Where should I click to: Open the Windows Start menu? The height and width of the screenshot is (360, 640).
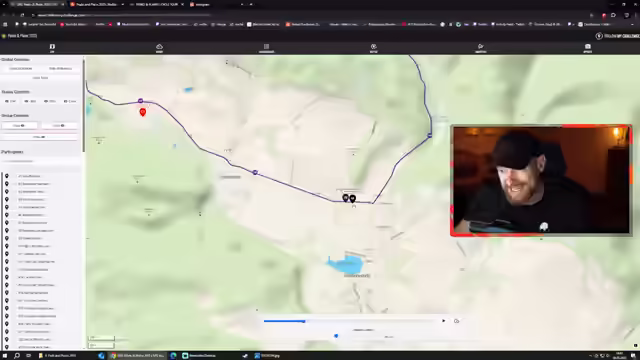5,356
